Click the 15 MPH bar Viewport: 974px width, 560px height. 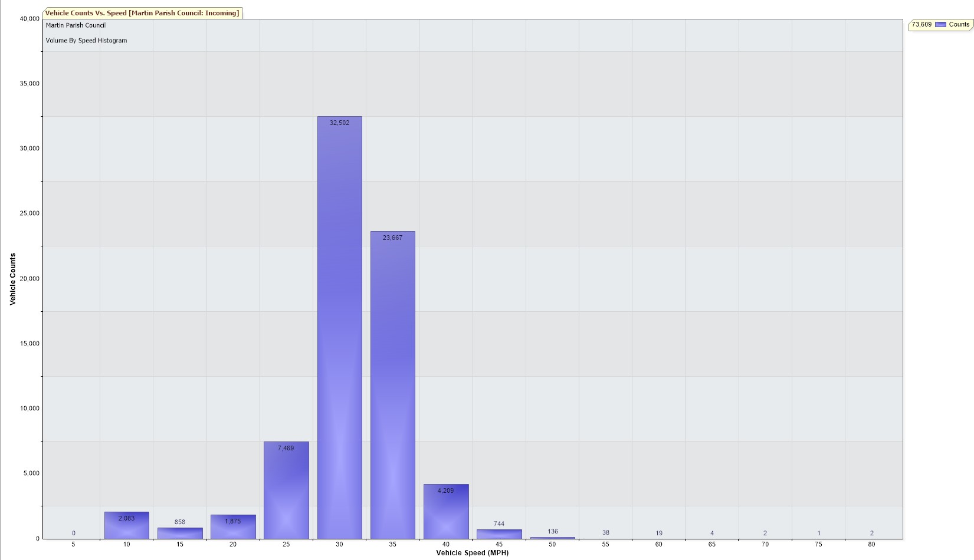coord(180,533)
